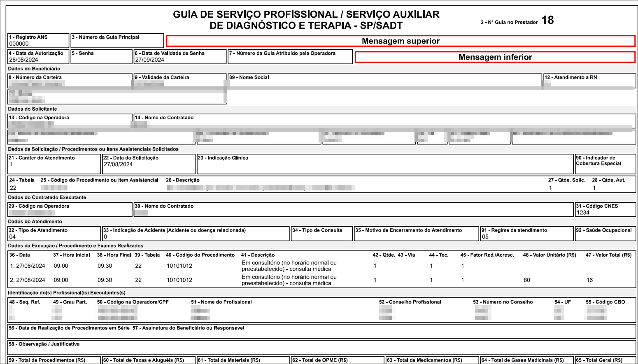This screenshot has width=638, height=364.
Task: Select the Registro ANS field
Action: (x=38, y=41)
